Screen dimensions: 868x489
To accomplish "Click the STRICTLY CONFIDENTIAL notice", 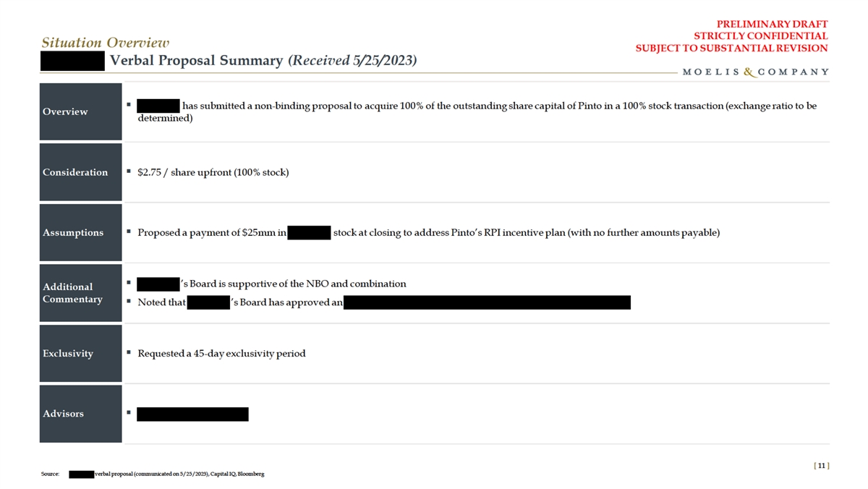I will coord(760,36).
